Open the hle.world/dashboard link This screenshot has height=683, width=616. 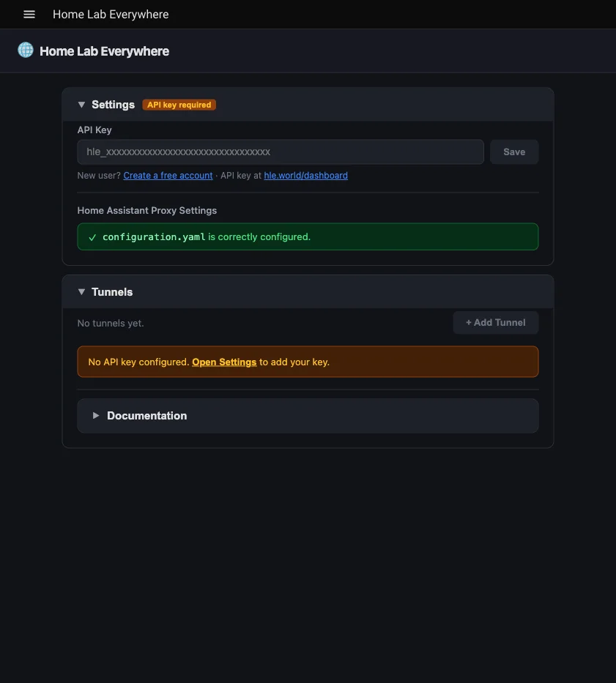point(305,175)
